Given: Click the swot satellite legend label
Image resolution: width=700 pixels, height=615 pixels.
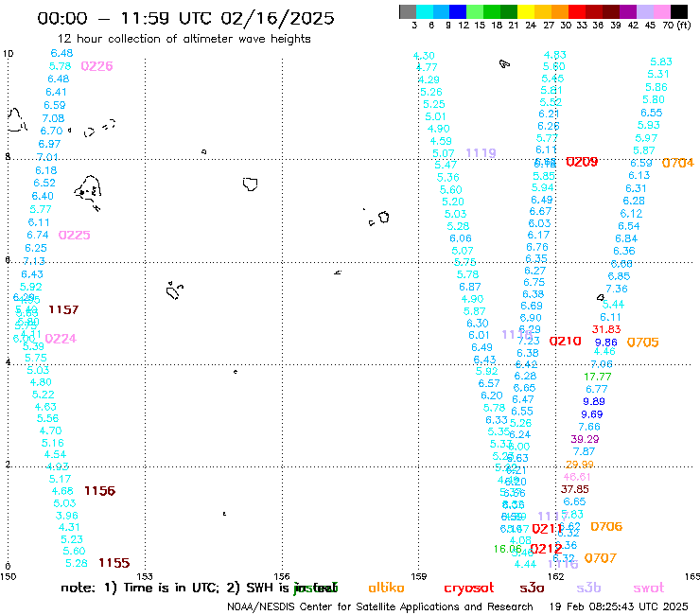Looking at the screenshot, I should (x=649, y=589).
